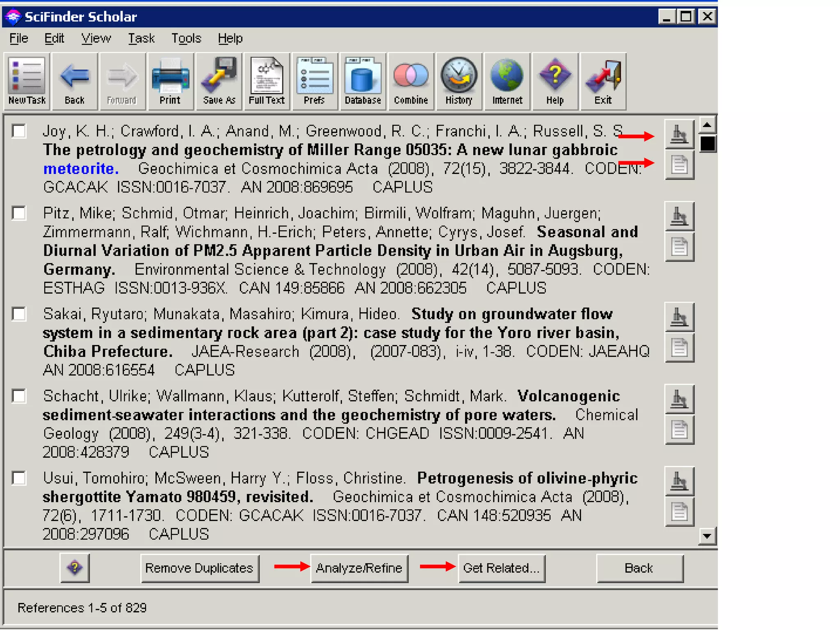
Task: Click the Remove Duplicates button
Action: click(x=199, y=568)
